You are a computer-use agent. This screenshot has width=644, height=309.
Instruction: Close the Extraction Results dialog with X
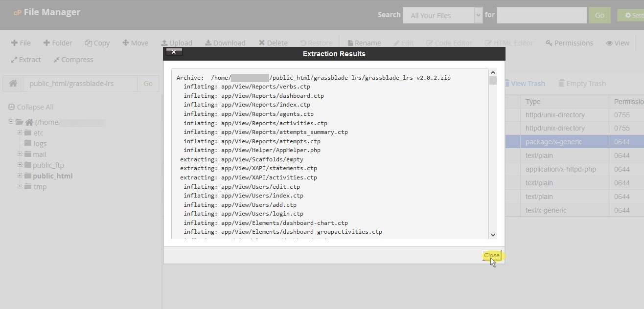click(x=174, y=52)
